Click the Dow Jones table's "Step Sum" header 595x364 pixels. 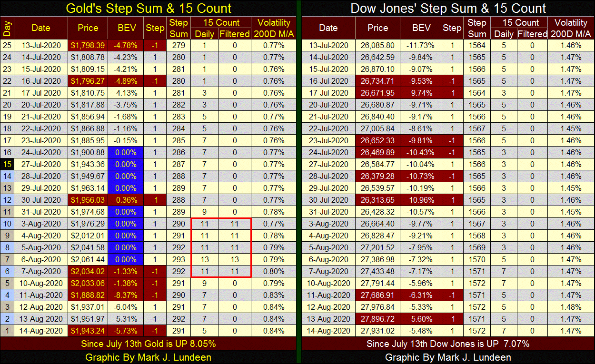click(x=477, y=28)
